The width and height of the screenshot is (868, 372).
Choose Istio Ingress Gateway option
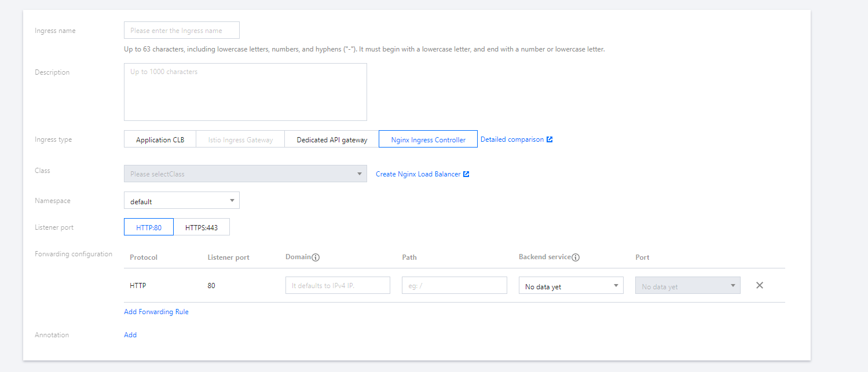coord(240,139)
